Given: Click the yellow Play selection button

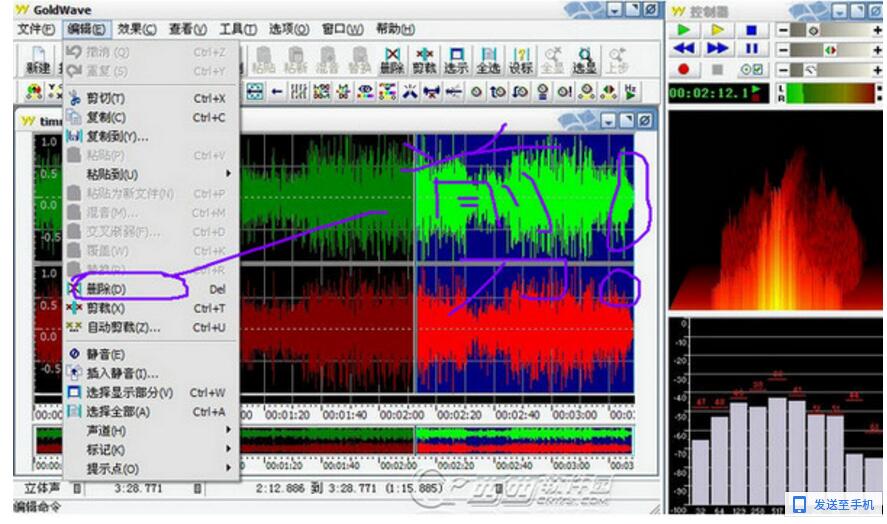Looking at the screenshot, I should tap(717, 30).
